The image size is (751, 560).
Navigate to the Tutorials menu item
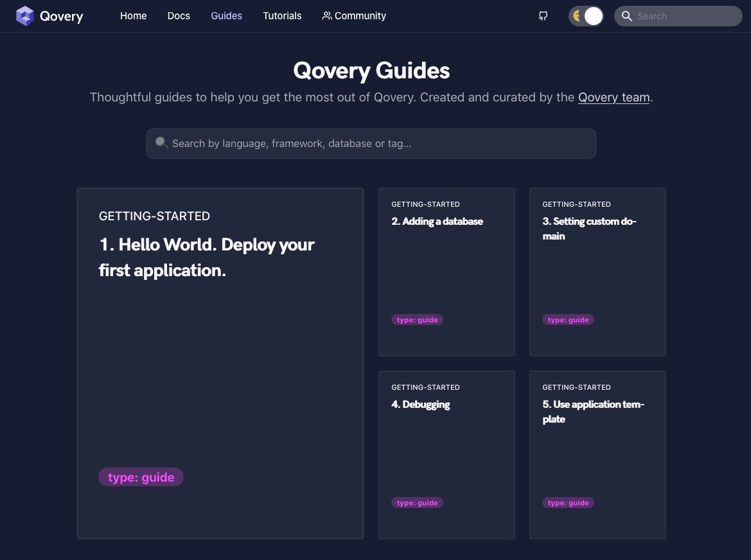click(282, 15)
